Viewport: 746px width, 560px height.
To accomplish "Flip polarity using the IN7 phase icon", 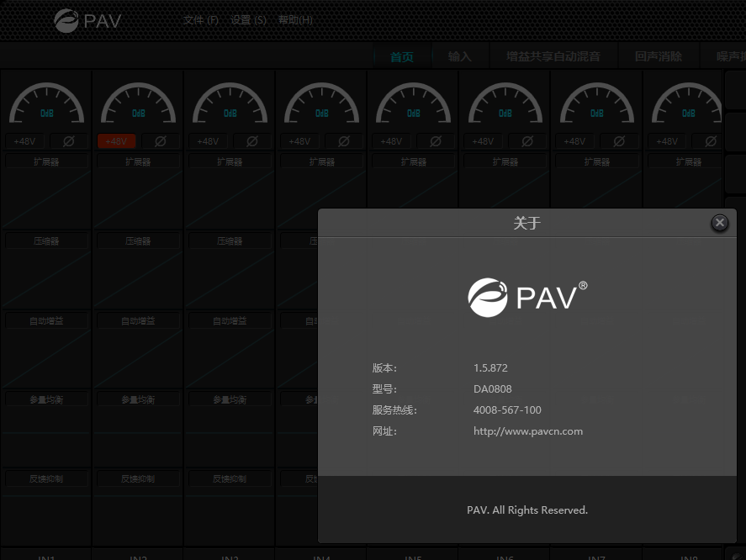I will point(619,141).
